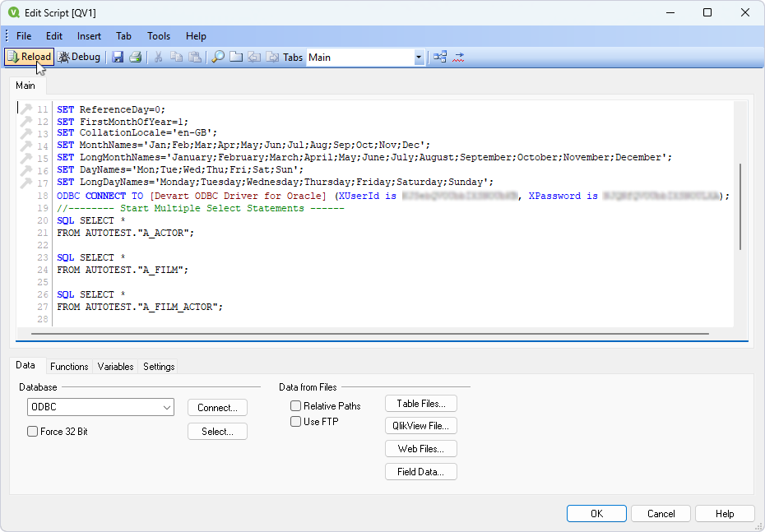This screenshot has height=532, width=765.
Task: Open the Functions tab
Action: (x=69, y=367)
